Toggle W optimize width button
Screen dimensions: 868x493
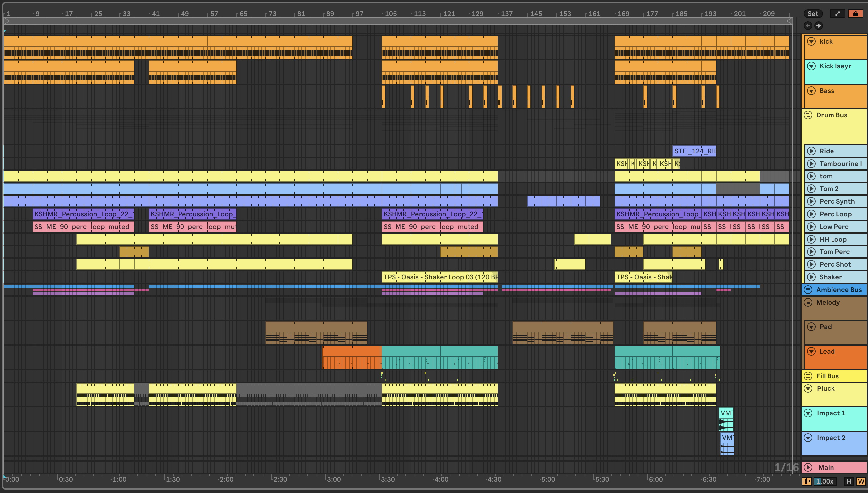pos(861,481)
